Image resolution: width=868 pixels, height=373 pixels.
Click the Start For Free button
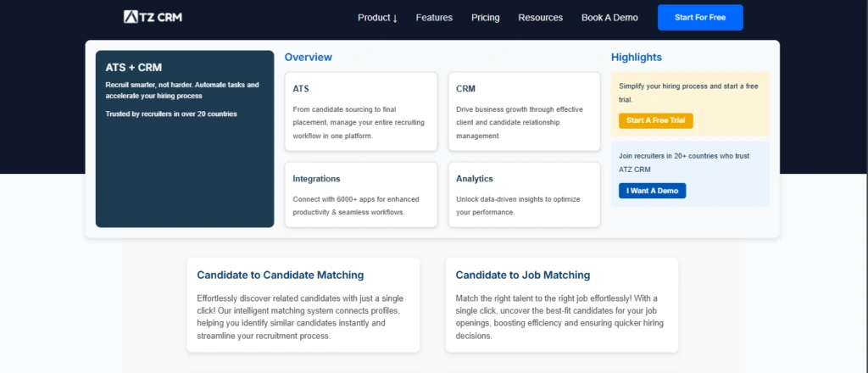[700, 18]
